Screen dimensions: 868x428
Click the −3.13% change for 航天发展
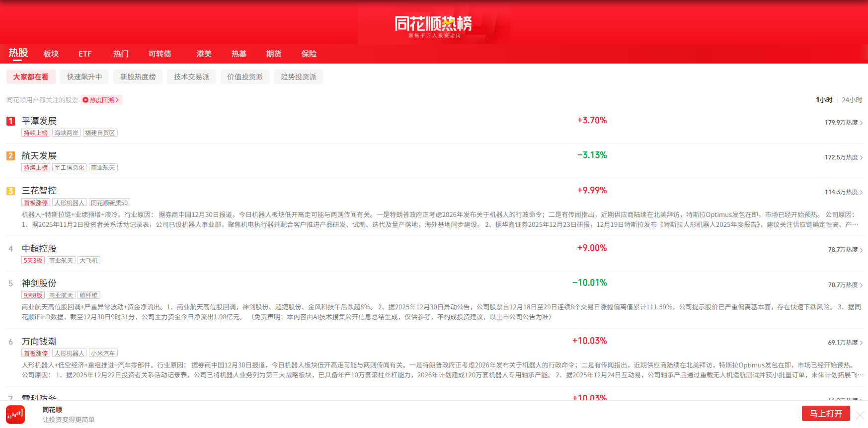[592, 155]
